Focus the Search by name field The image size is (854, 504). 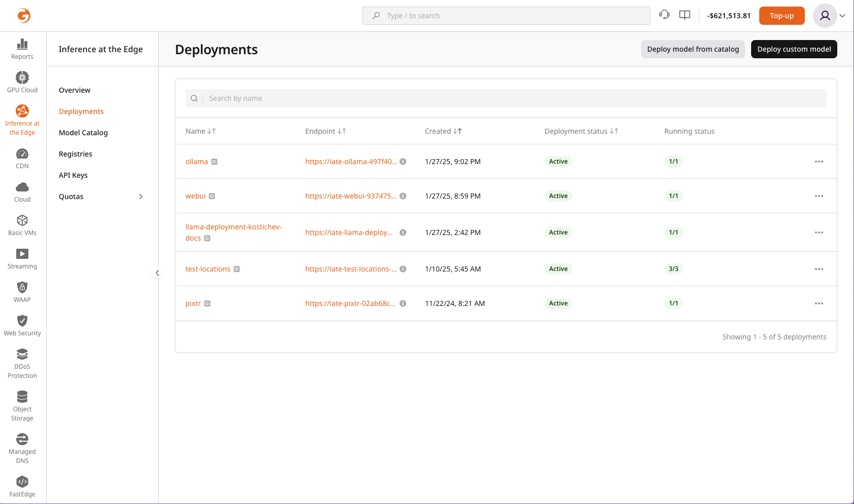pos(506,98)
